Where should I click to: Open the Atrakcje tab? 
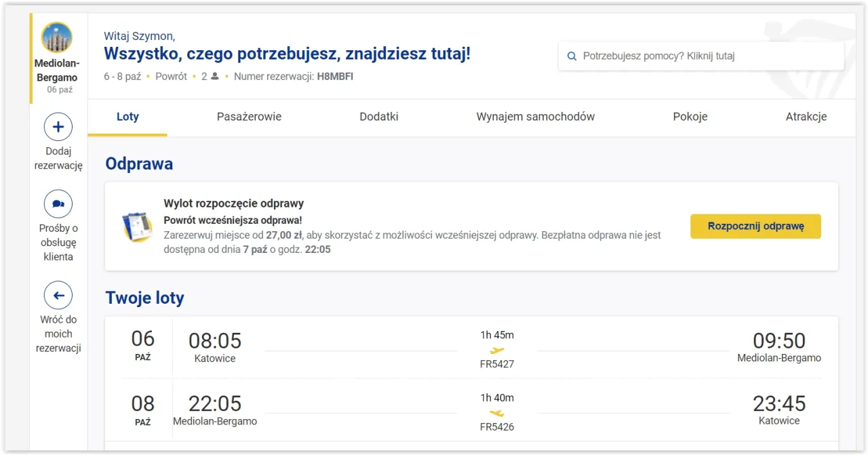coord(806,117)
